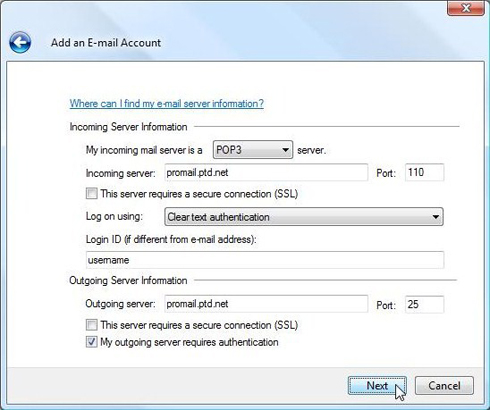
Task: Go back using the blue arrow icon
Action: tap(20, 43)
